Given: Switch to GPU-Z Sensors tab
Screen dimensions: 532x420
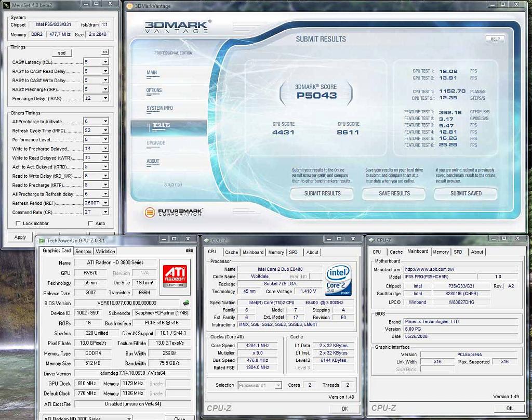Looking at the screenshot, I should [x=83, y=251].
